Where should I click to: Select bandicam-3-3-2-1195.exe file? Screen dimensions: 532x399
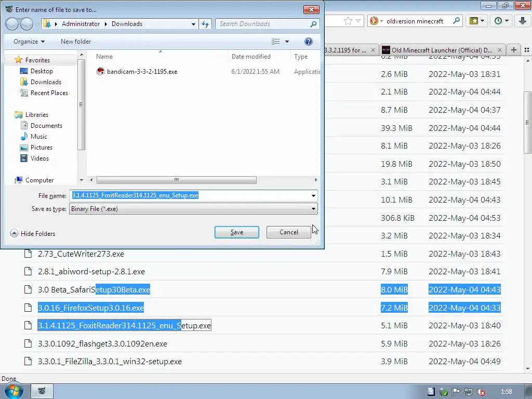(x=141, y=72)
